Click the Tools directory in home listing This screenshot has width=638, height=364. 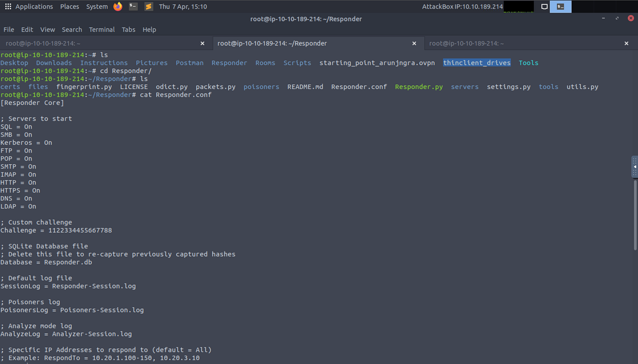click(529, 63)
